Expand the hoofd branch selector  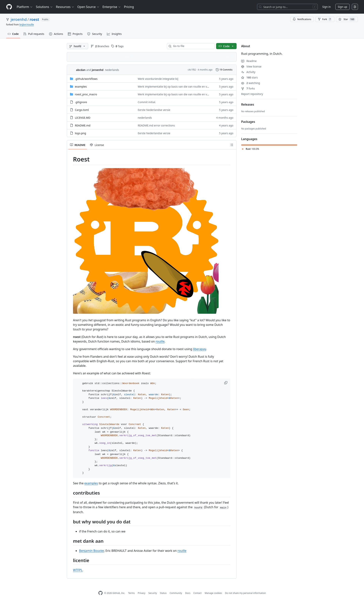pos(77,46)
